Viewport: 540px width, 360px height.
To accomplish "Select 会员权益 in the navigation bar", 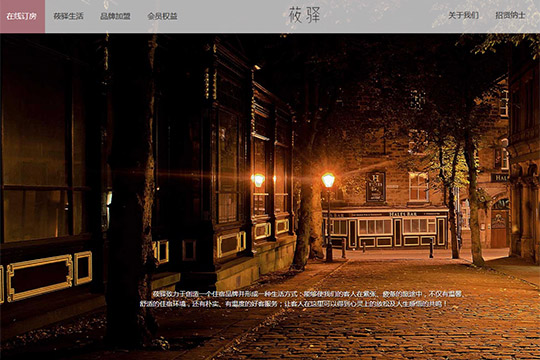I will tap(162, 16).
